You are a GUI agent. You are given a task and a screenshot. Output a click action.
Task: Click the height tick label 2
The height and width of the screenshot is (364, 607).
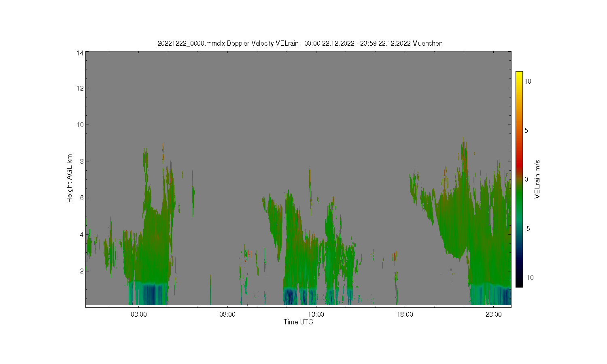tap(82, 271)
